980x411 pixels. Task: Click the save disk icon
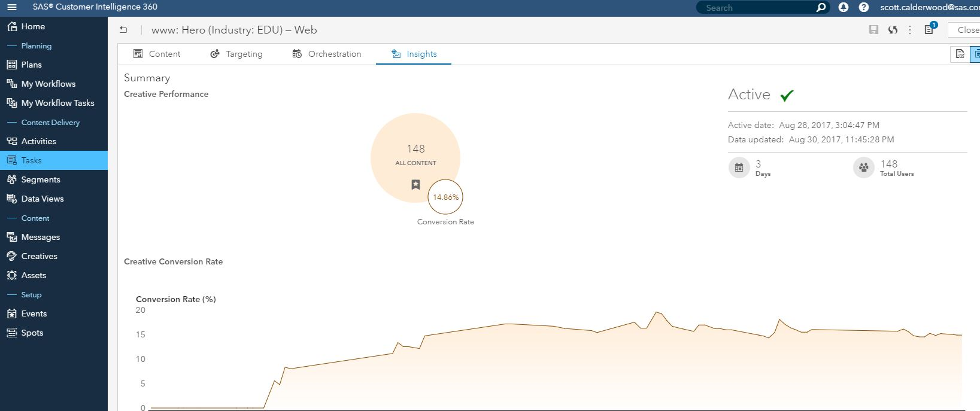[873, 30]
